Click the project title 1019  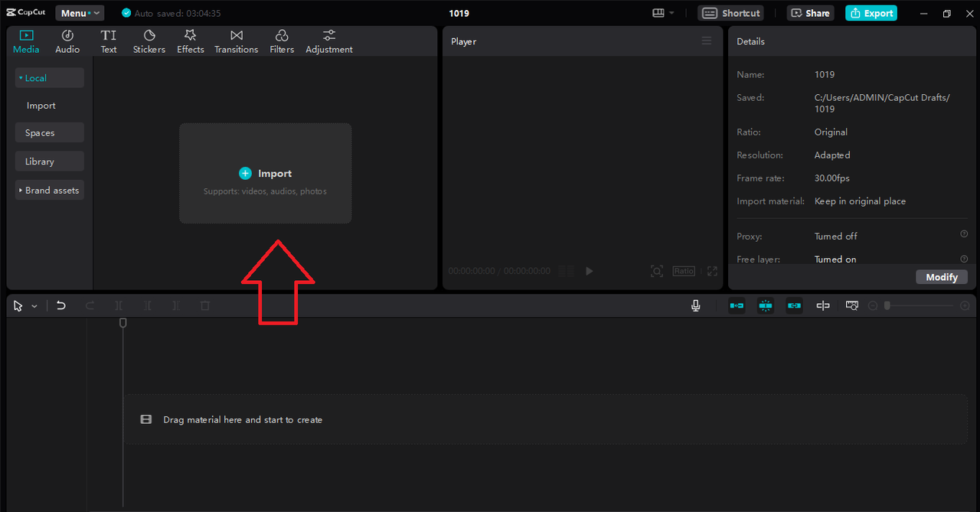[459, 13]
